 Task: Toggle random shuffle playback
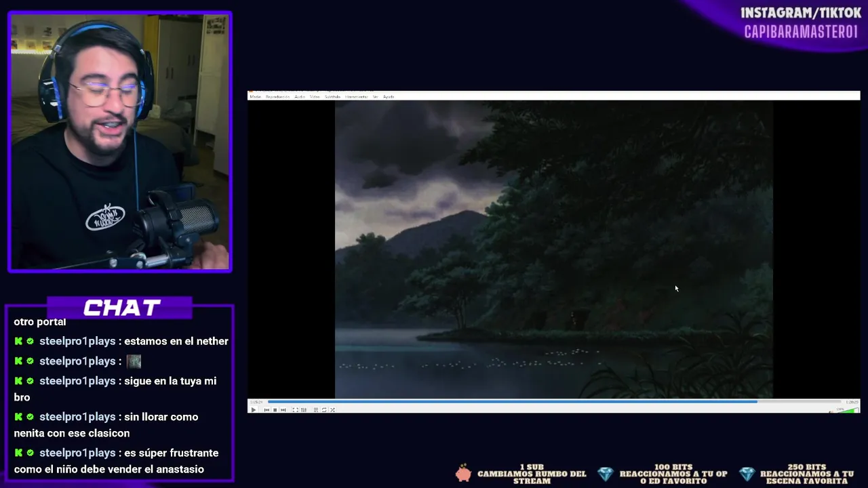[x=332, y=409]
